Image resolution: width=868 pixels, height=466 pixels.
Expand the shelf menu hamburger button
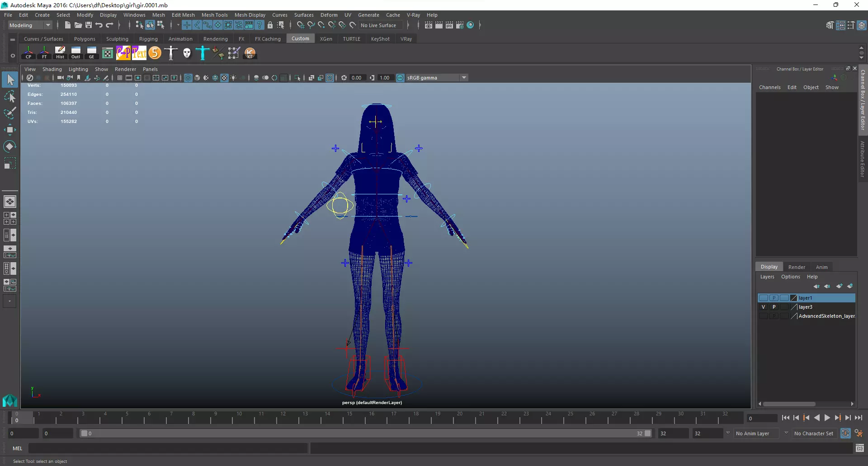(13, 39)
